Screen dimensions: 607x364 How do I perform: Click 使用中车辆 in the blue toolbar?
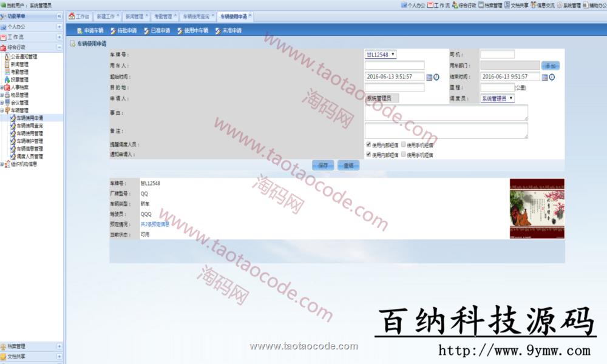[x=192, y=30]
